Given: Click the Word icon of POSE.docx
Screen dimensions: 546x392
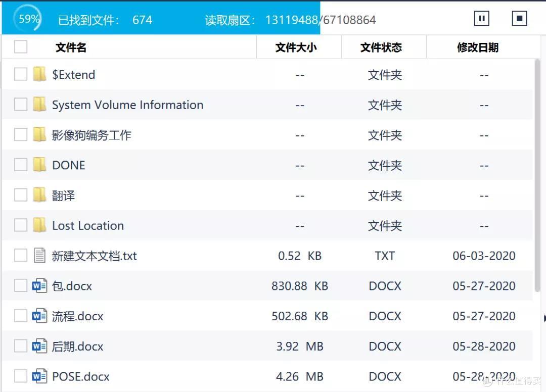Looking at the screenshot, I should pyautogui.click(x=39, y=376).
